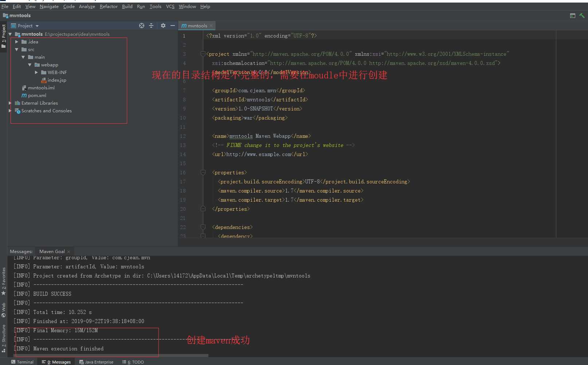Open the Run menu

(x=141, y=7)
